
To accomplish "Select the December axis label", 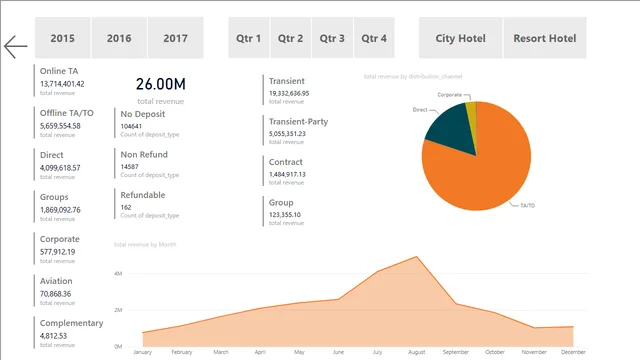I will pos(573,352).
